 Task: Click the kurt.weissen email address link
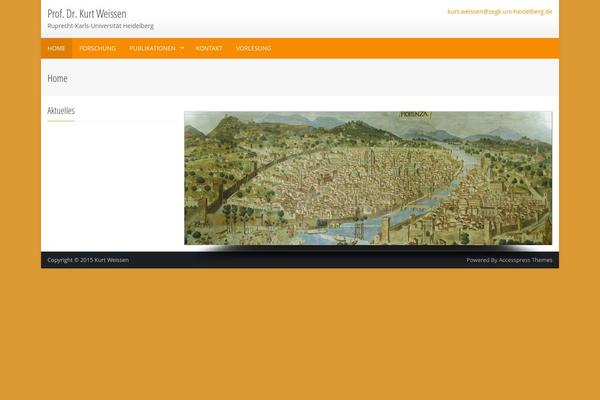pos(500,11)
